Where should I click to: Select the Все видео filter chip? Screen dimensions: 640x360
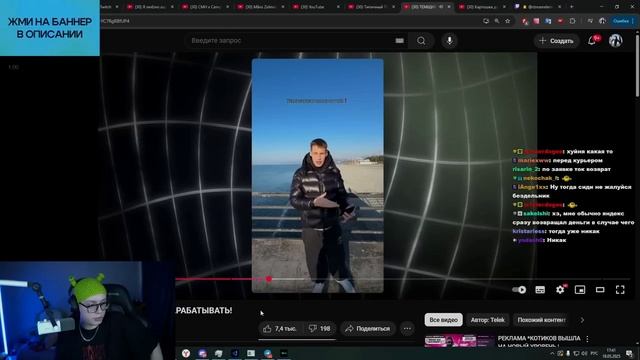point(443,320)
